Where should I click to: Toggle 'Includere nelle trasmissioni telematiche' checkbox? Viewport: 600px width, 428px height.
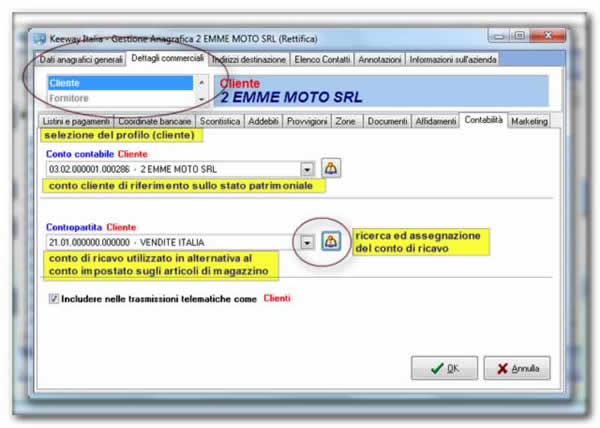point(53,299)
